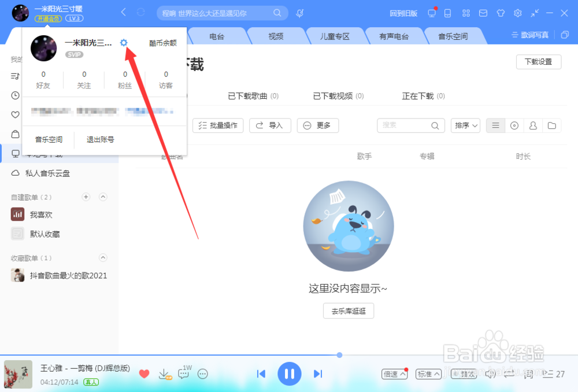Open the shopping bag icon in sidebar
The height and width of the screenshot is (392, 578).
tap(15, 134)
